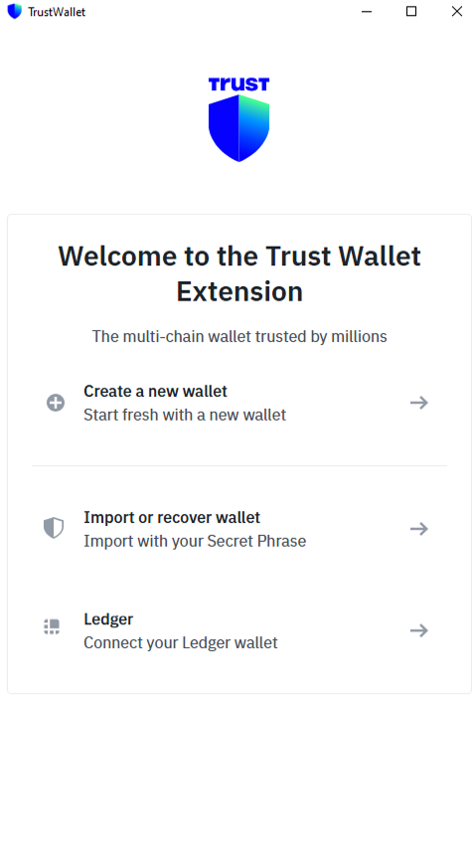Click the Start fresh with a new wallet text

point(185,415)
